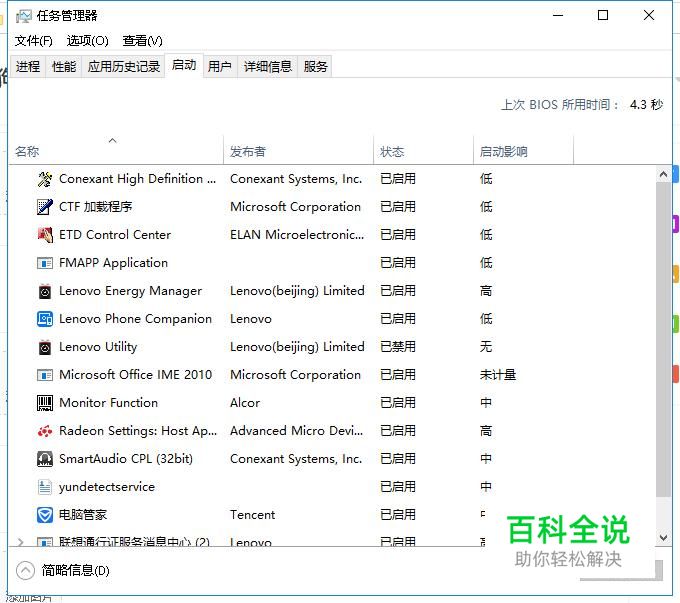Select the Microsoft Office IME 2010 entry
Screen dimensions: 680x603
(135, 375)
